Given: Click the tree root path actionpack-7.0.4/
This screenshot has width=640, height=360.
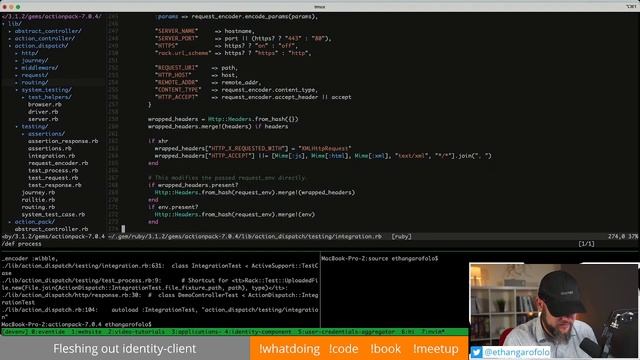Looking at the screenshot, I should [x=52, y=17].
